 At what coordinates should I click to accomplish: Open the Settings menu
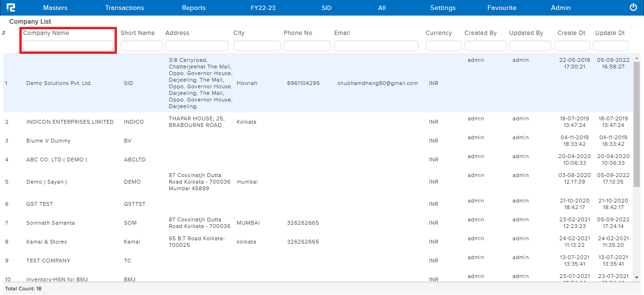(x=443, y=8)
